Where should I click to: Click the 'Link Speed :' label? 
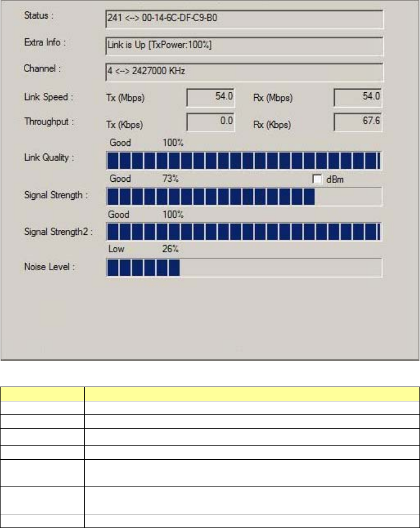point(49,97)
